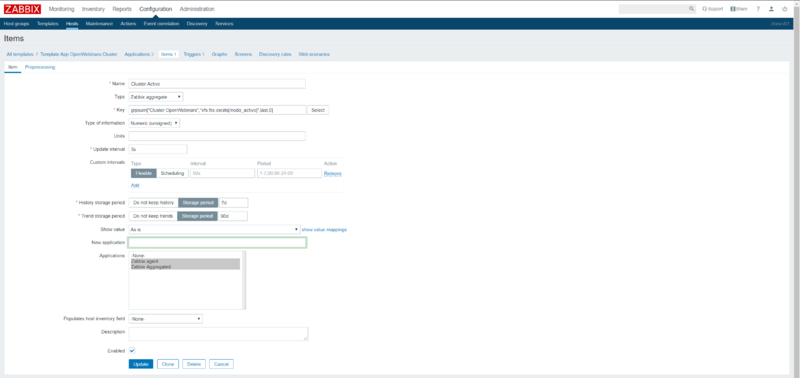Open the Inventory menu
Screen dimensions: 800x378
(93, 9)
